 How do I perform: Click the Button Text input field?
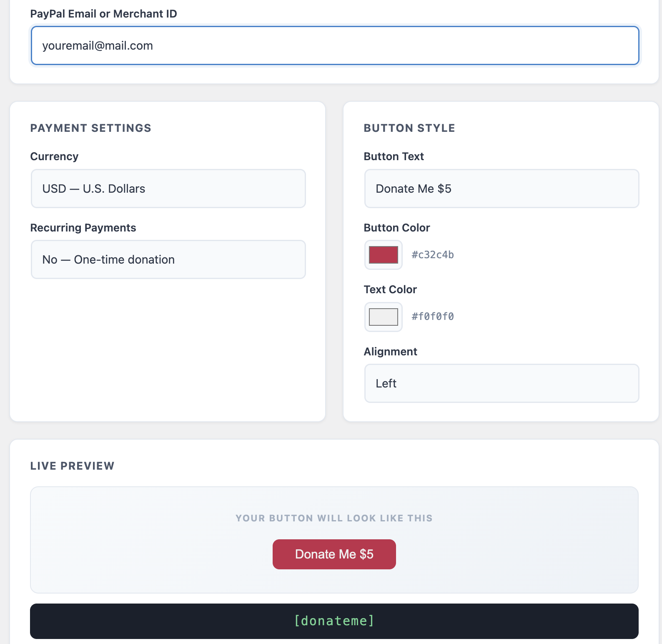point(502,189)
